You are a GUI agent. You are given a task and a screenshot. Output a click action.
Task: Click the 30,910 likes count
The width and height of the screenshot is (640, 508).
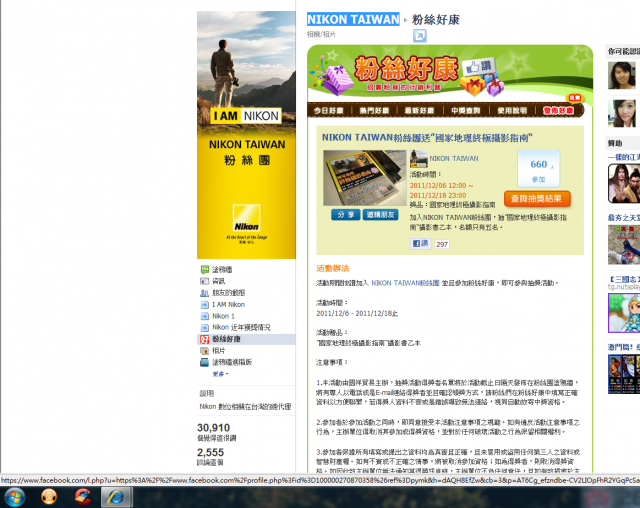pyautogui.click(x=213, y=428)
